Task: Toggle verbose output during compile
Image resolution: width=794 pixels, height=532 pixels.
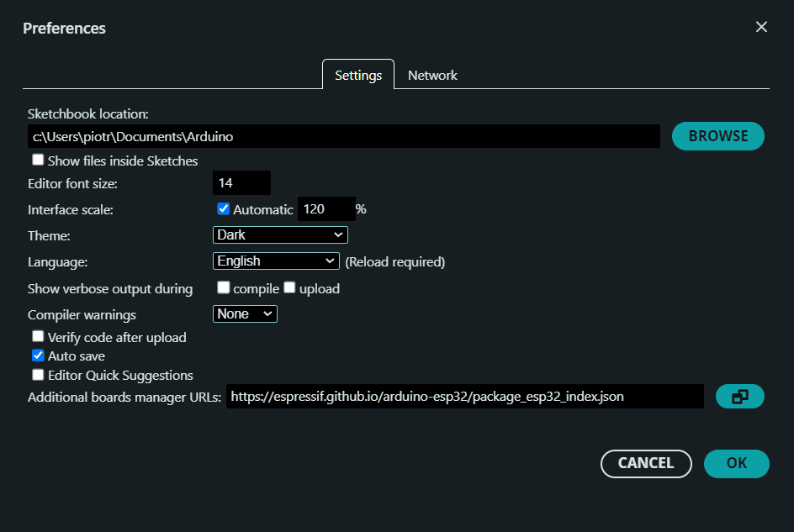Action: tap(223, 287)
